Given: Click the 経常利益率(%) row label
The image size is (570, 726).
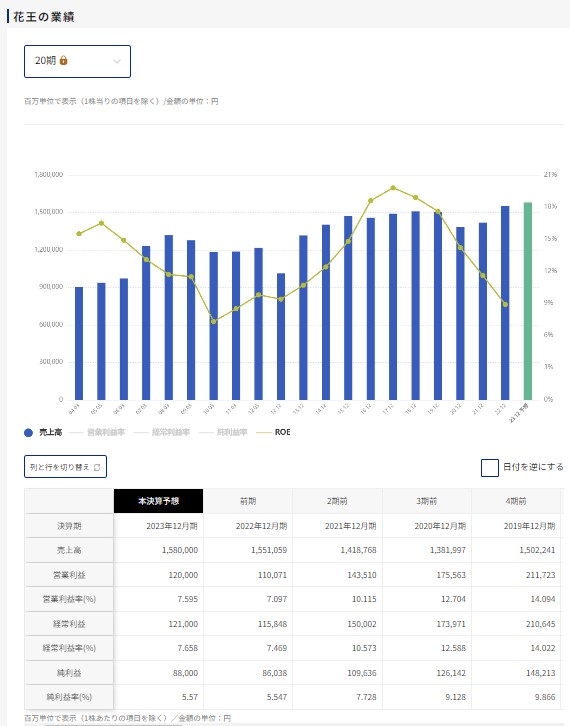Looking at the screenshot, I should pos(69,648).
